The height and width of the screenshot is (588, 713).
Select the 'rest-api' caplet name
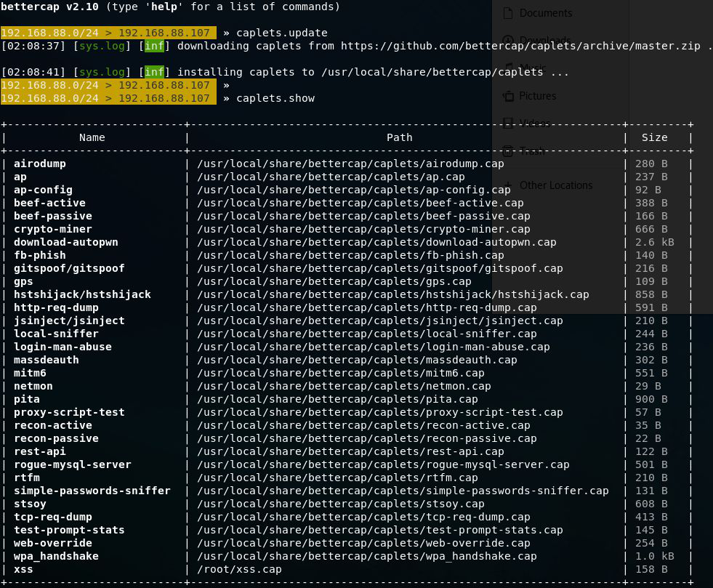(40, 451)
